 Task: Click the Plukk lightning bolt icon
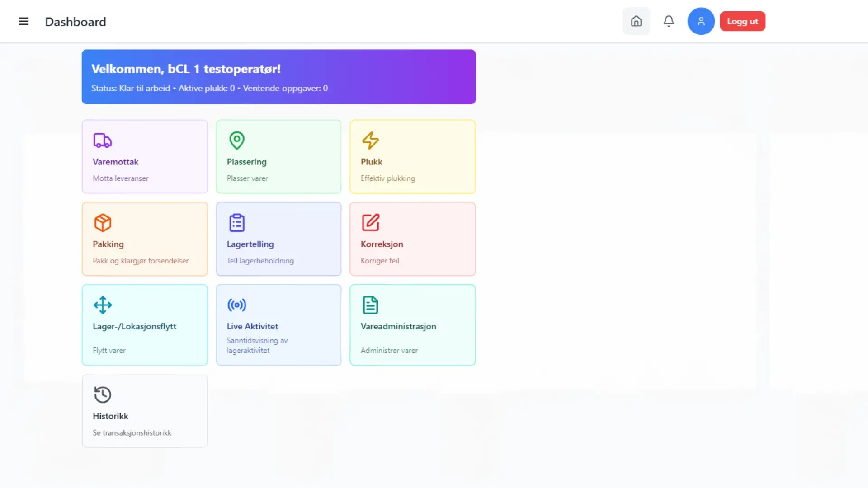click(x=370, y=141)
